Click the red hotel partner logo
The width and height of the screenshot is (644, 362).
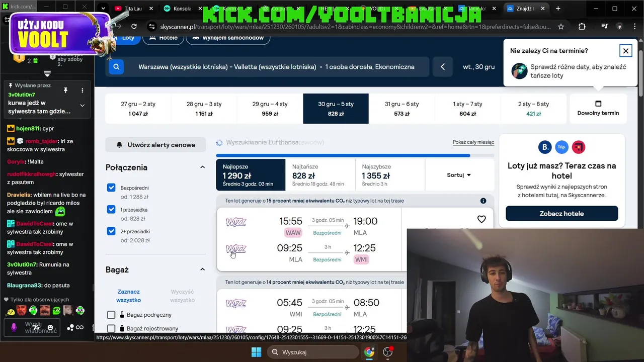[x=579, y=147]
